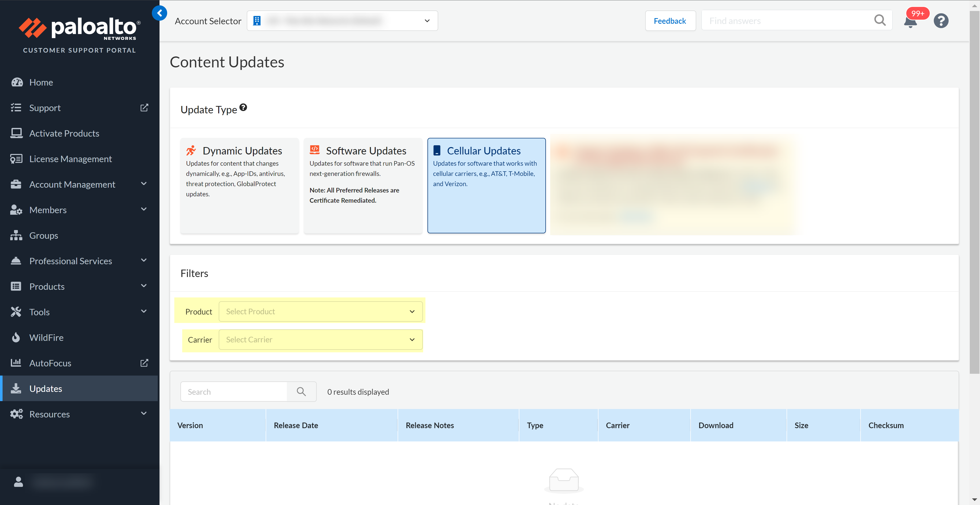Click the results search magnifier button

click(301, 392)
